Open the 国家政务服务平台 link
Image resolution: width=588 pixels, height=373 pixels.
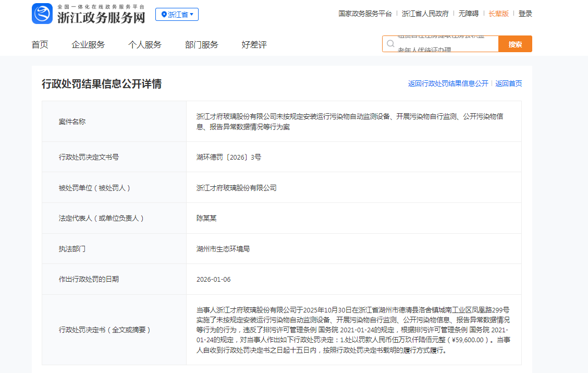(x=365, y=14)
